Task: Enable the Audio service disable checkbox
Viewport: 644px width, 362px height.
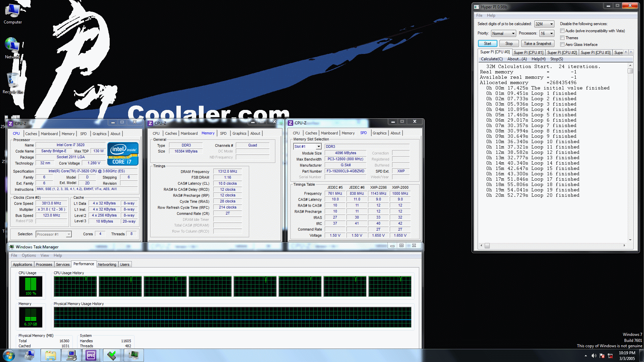Action: click(x=562, y=31)
